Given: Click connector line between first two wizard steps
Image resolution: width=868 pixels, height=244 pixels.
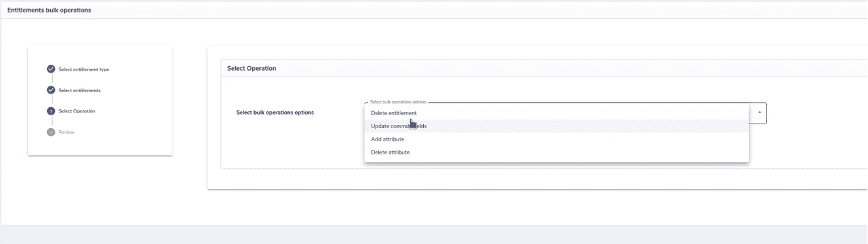Looking at the screenshot, I should (51, 80).
